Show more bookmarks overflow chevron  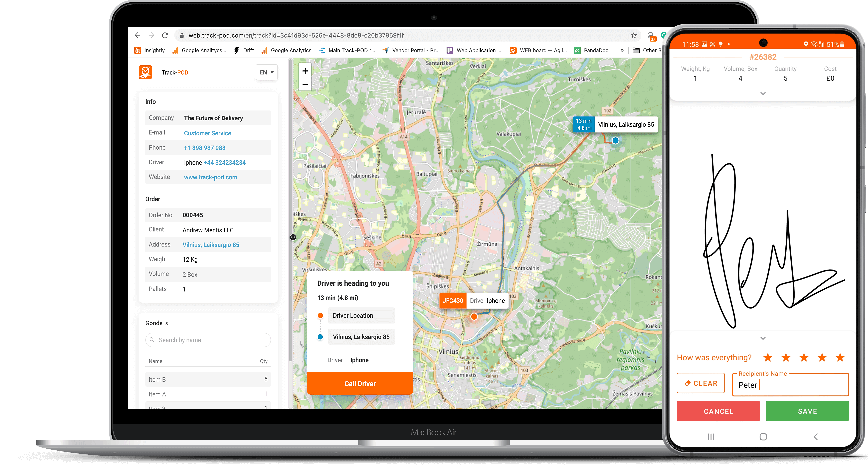[x=622, y=50]
